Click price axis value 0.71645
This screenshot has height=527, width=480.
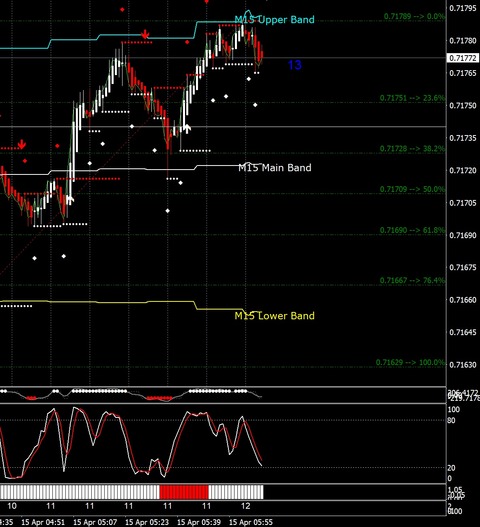click(x=463, y=332)
